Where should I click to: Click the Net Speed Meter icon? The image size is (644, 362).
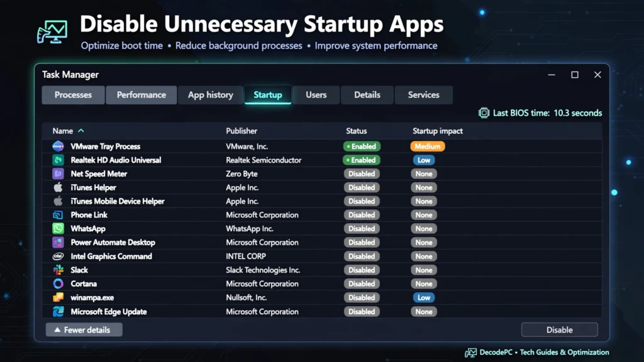[58, 173]
